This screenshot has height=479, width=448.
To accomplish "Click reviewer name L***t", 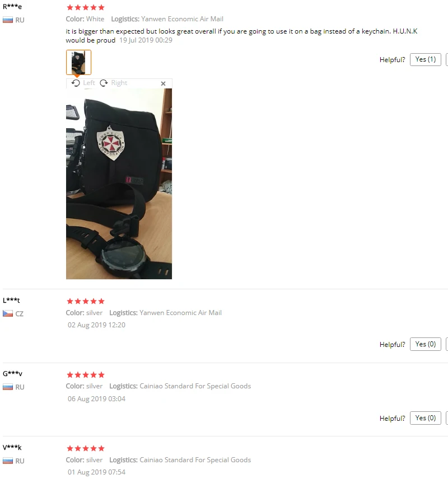I will coord(11,300).
